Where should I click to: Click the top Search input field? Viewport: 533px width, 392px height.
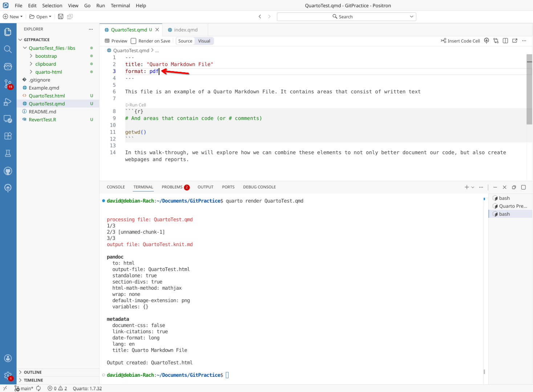pyautogui.click(x=346, y=17)
